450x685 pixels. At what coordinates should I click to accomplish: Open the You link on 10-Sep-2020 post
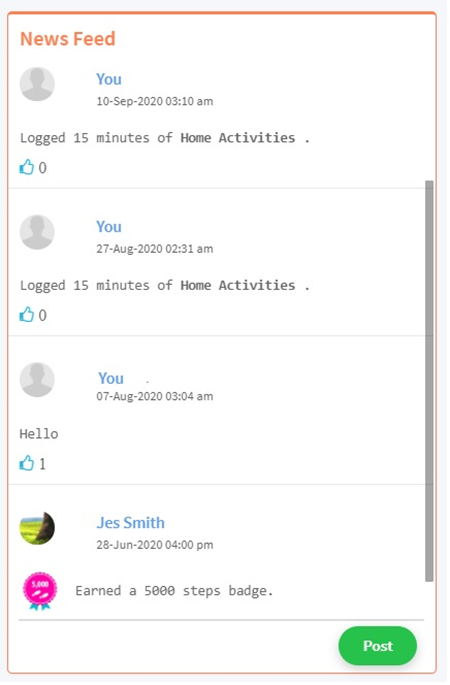(109, 80)
